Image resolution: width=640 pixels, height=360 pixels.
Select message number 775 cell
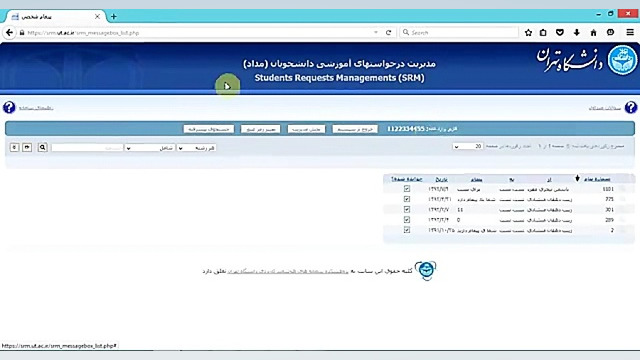(x=609, y=199)
